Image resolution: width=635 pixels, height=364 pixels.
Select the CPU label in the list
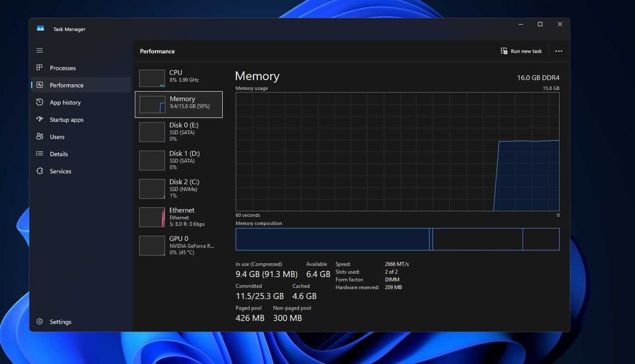tap(176, 72)
